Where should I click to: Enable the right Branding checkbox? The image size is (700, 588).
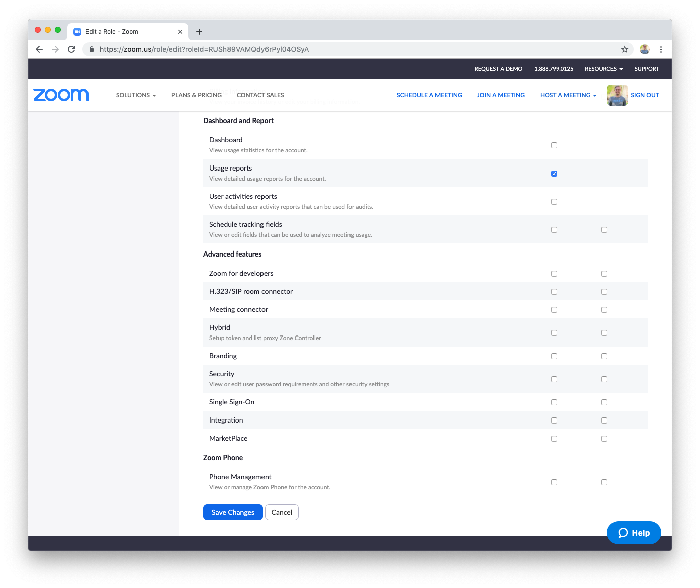tap(604, 356)
